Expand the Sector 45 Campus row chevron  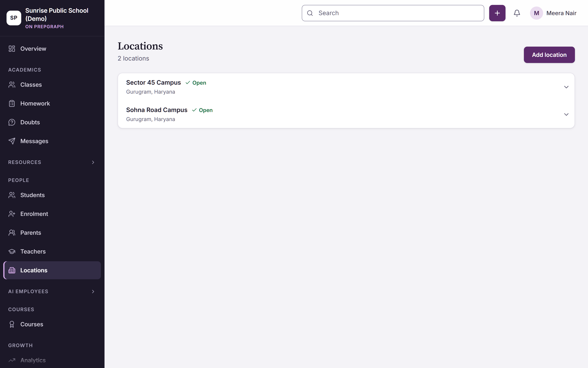click(566, 87)
